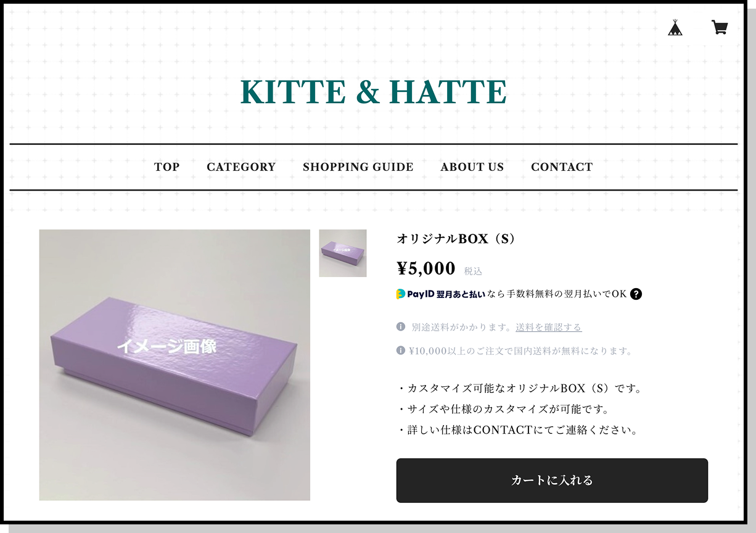Click the product title オリジナルBOX（S）
The image size is (756, 533).
(x=456, y=239)
